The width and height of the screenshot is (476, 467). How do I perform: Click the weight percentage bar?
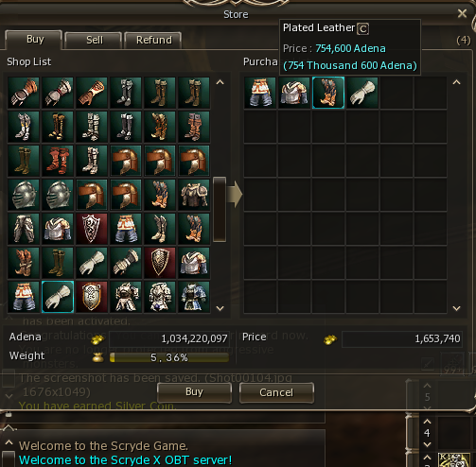169,357
